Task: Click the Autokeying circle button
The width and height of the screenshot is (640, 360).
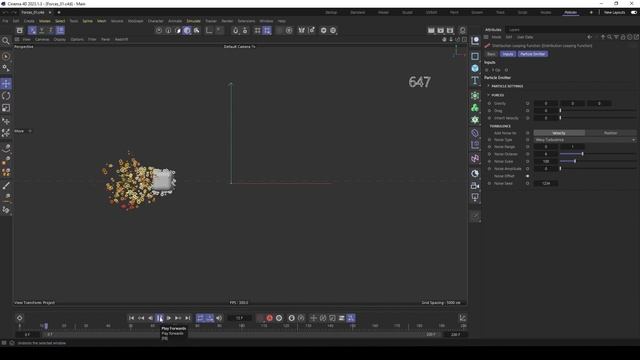Action: pyautogui.click(x=279, y=318)
